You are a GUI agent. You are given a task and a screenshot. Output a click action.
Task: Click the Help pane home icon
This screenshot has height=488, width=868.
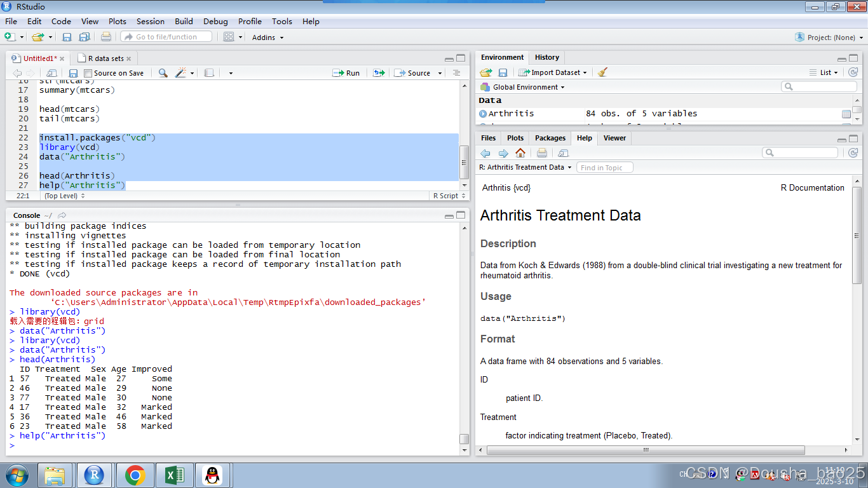coord(520,152)
